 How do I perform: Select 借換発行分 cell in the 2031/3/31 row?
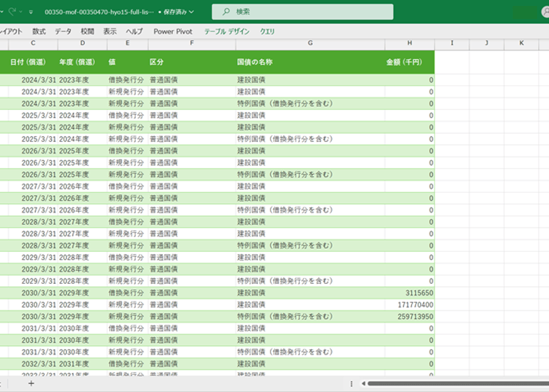[127, 328]
